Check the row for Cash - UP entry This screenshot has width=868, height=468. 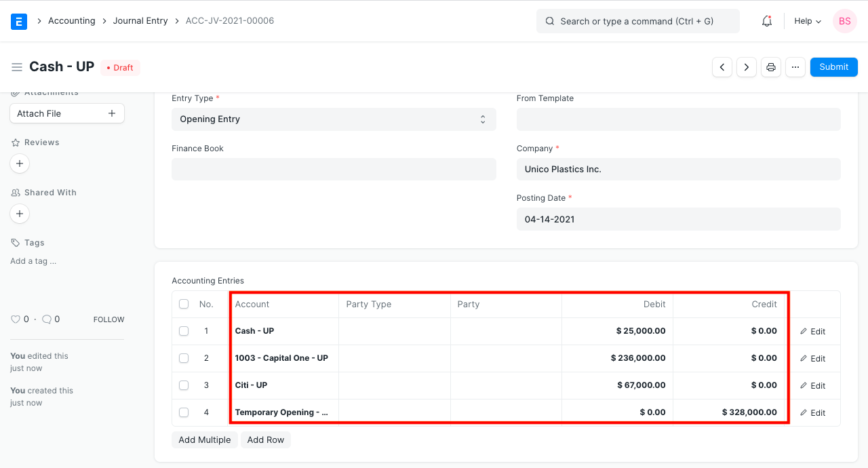click(184, 331)
